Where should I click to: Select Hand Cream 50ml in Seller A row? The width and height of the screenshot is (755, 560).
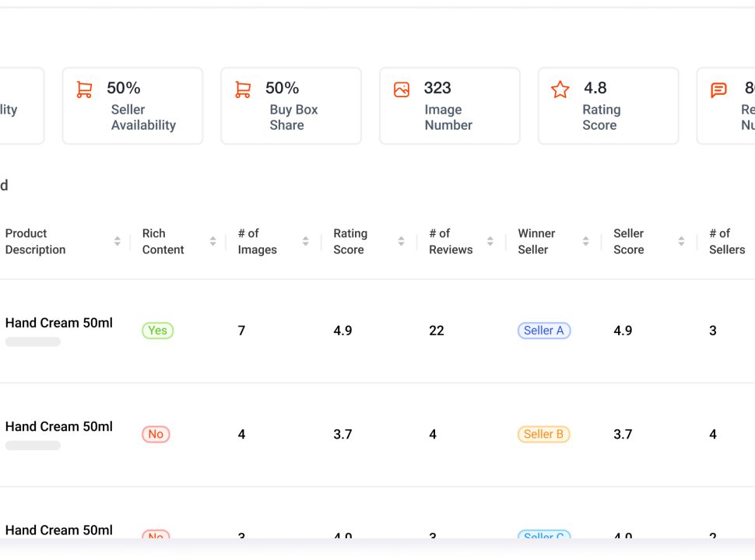pyautogui.click(x=58, y=323)
